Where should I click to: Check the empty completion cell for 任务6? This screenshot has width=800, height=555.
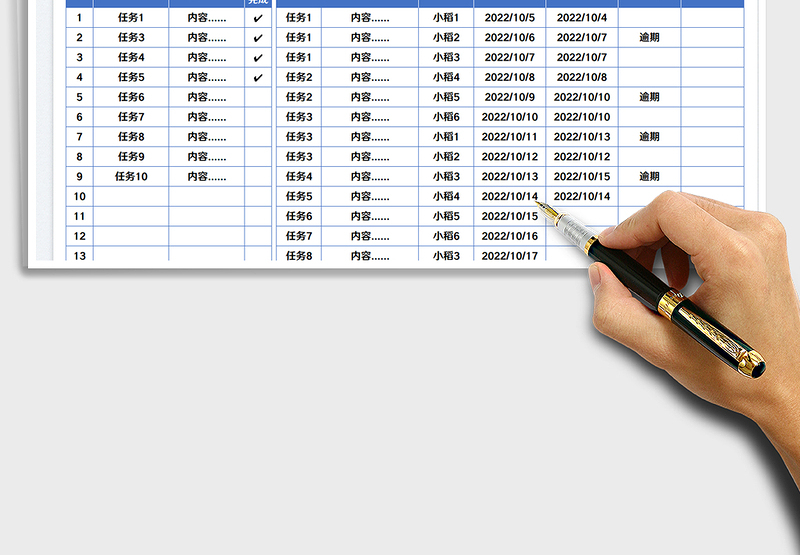tap(258, 97)
